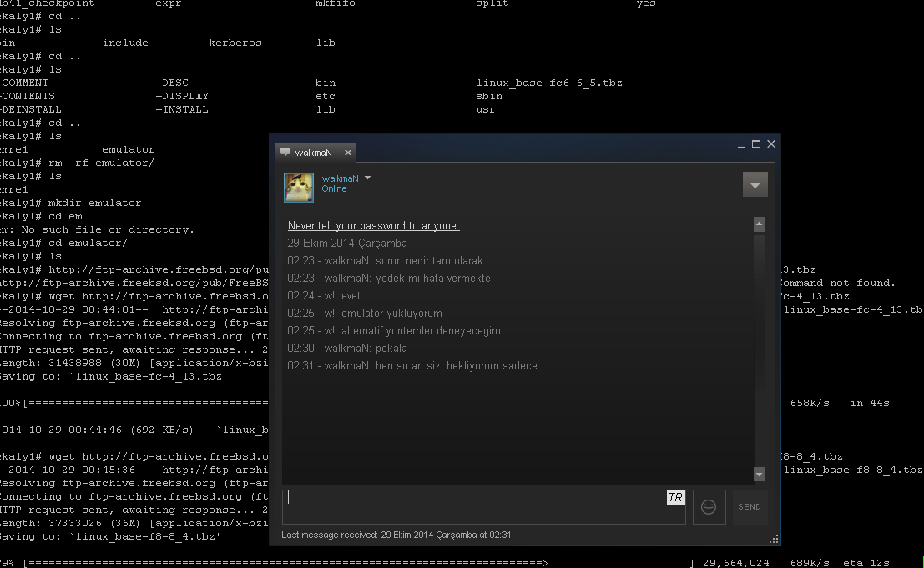Screen dimensions: 924x568
Task: Select message 'alternatif yontemler deneyecegim'
Action: [421, 331]
